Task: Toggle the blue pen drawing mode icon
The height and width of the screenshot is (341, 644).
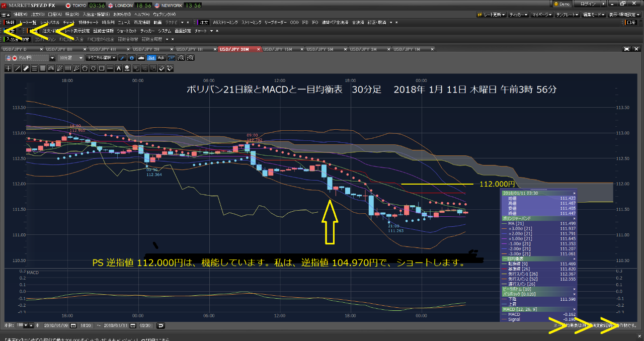Action: pyautogui.click(x=123, y=58)
